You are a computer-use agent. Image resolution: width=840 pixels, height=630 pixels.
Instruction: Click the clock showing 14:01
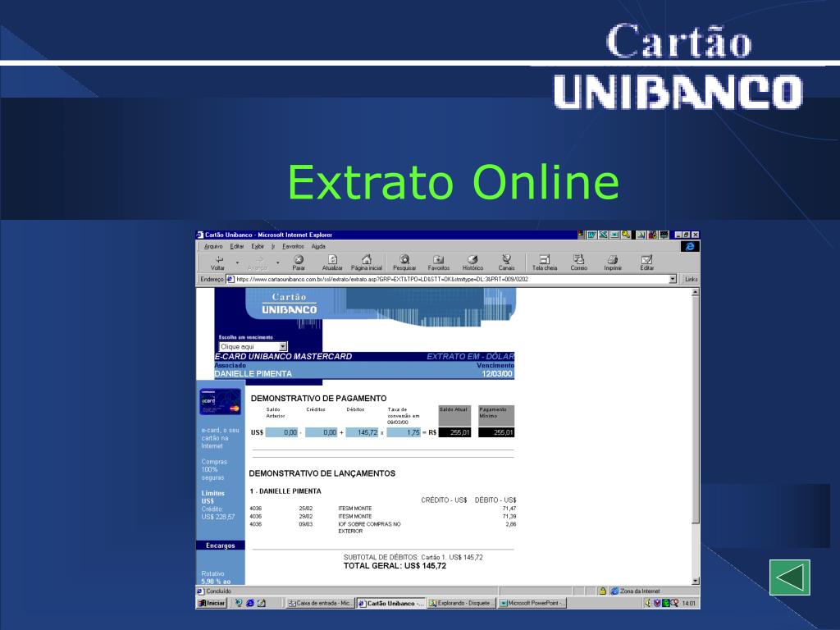689,603
